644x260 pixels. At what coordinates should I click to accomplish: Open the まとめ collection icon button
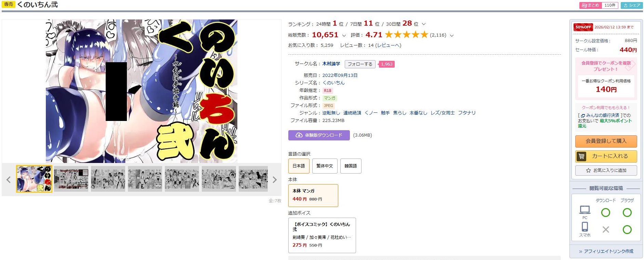(x=584, y=5)
